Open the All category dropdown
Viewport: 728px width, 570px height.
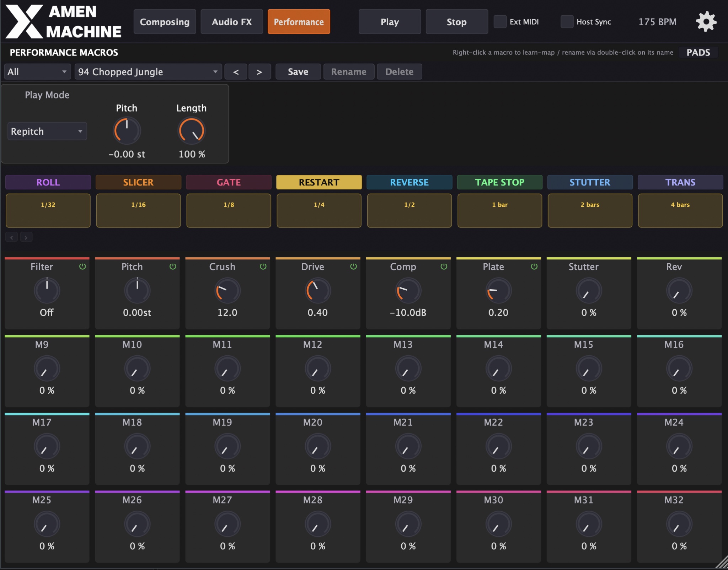coord(37,72)
